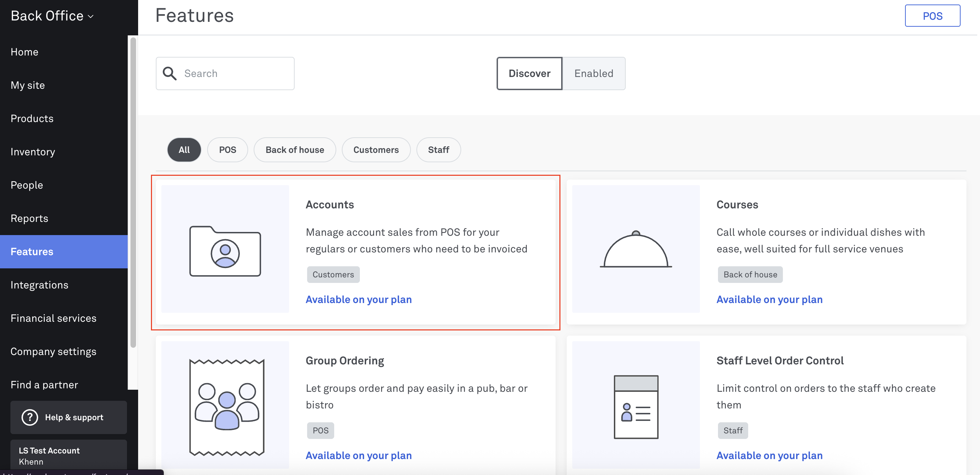Click Available on your plan under Group Ordering
Image resolution: width=980 pixels, height=475 pixels.
point(358,455)
